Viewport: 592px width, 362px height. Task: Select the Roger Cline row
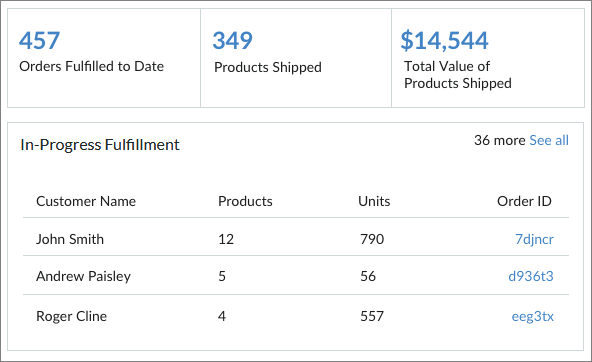coord(296,316)
